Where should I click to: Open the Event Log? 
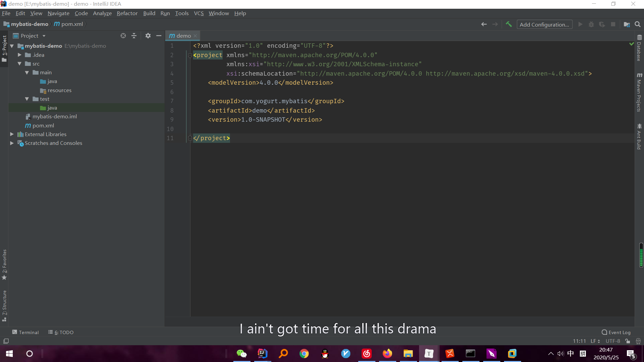[x=616, y=332]
